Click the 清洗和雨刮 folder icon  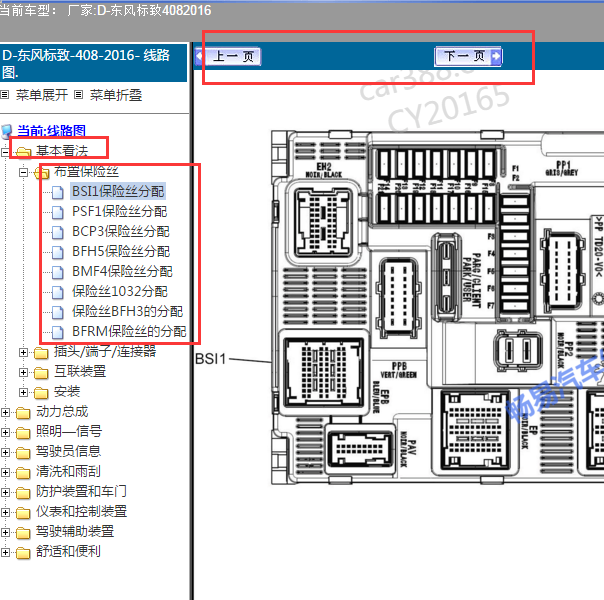pyautogui.click(x=23, y=473)
